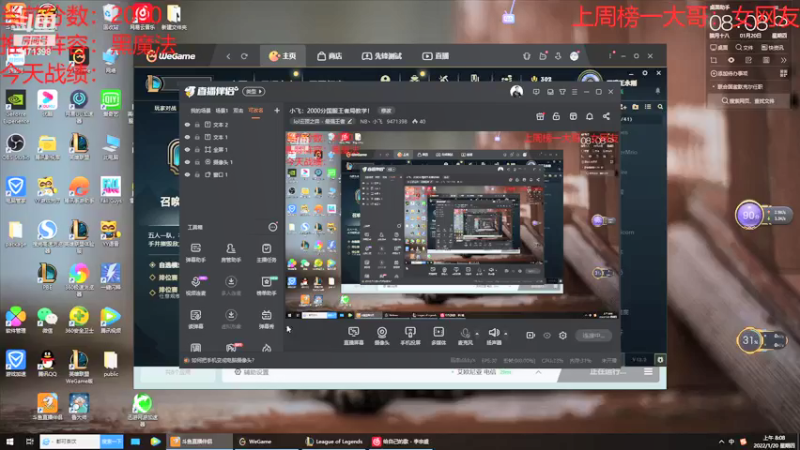Open Windows Start menu
Screen dimensions: 800x450
pos(10,441)
